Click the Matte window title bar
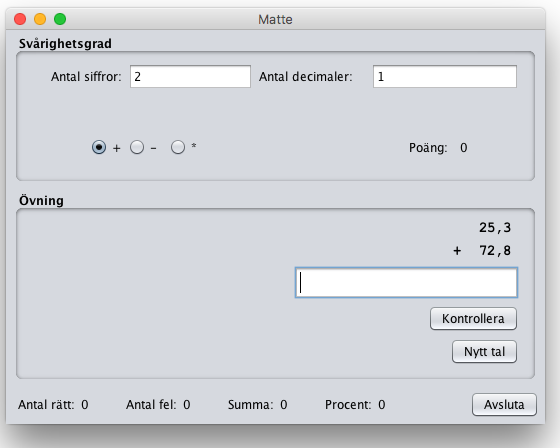The width and height of the screenshot is (560, 448). [x=275, y=19]
